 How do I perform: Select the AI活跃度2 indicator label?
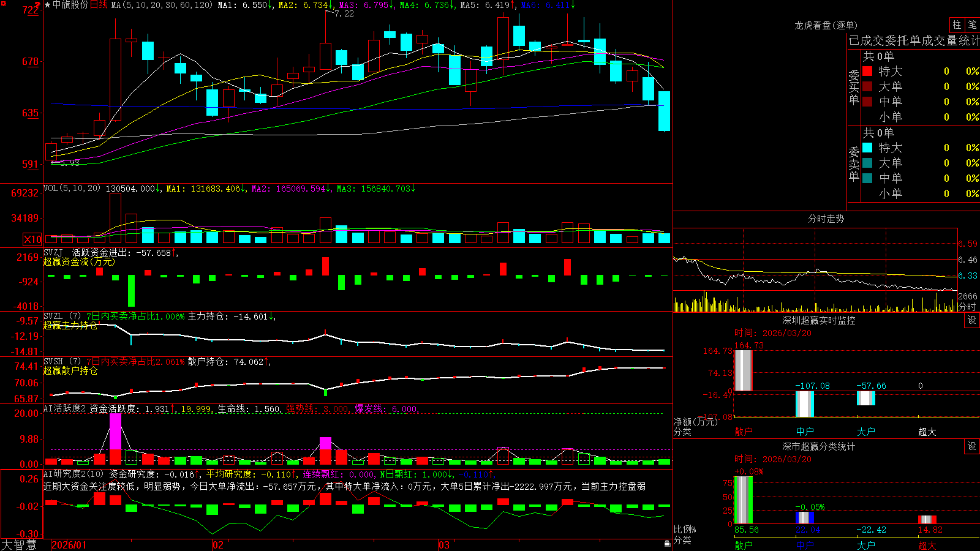click(x=64, y=408)
